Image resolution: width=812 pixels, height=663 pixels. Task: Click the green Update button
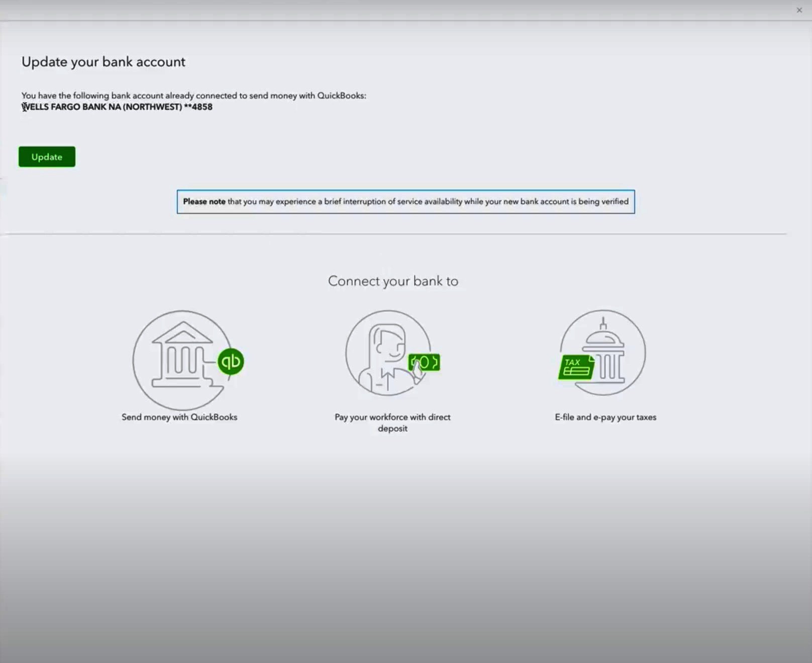(x=47, y=157)
